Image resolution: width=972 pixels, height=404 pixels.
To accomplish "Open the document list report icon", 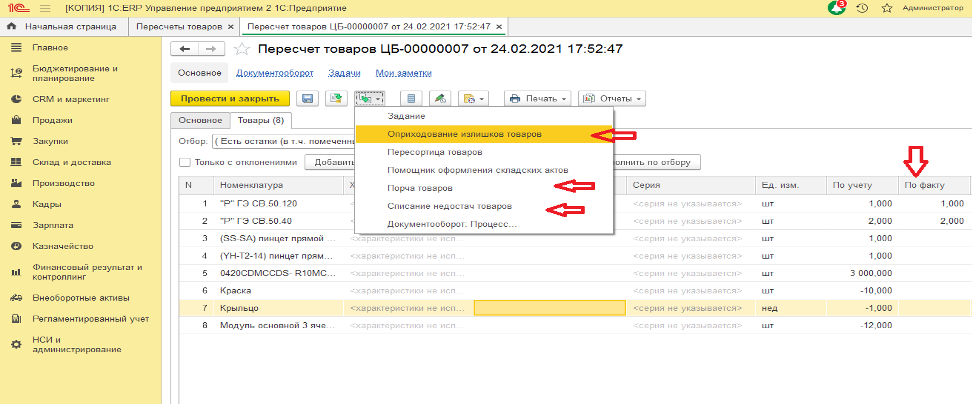I will 411,98.
